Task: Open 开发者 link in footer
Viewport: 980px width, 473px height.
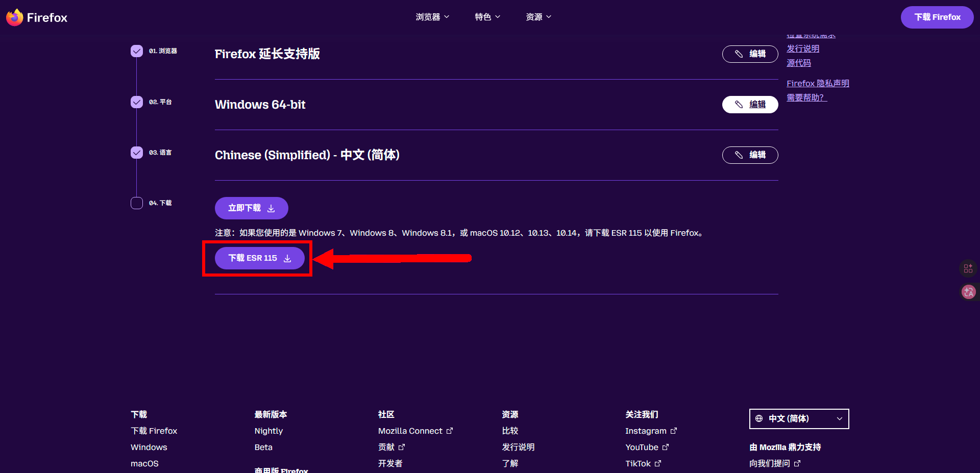Action: pos(390,463)
